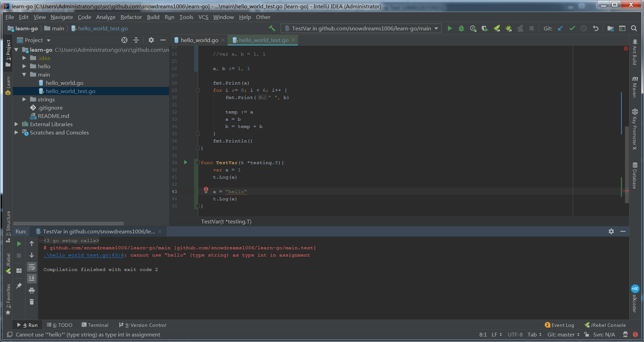Viewport: 644px width, 342px height.
Task: Open the Event Log button
Action: (x=560, y=325)
